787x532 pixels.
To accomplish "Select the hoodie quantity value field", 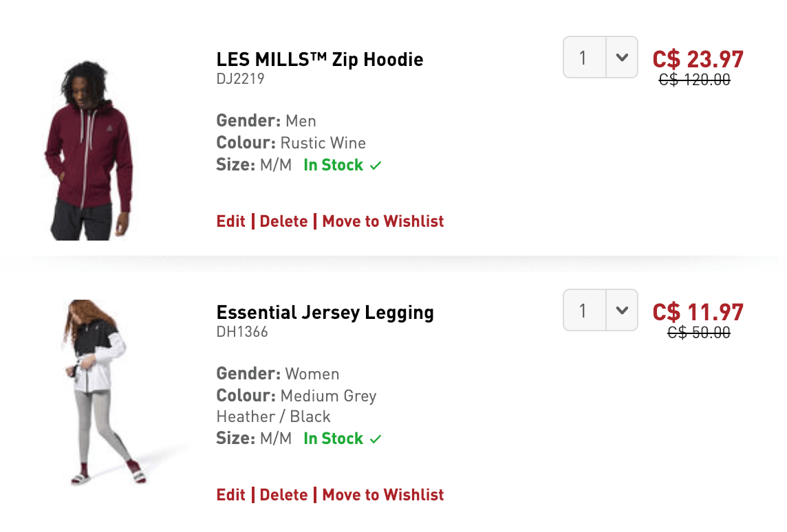I will coord(585,57).
